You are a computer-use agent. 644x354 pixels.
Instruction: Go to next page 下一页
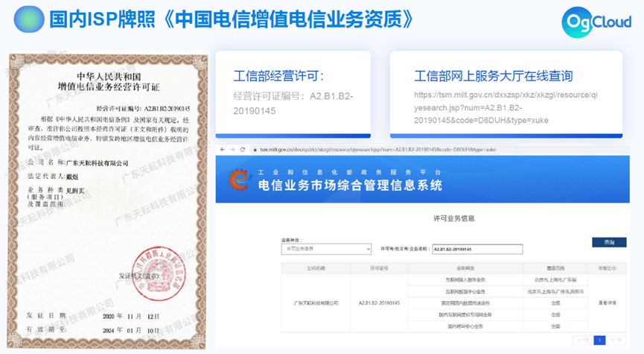(616, 340)
